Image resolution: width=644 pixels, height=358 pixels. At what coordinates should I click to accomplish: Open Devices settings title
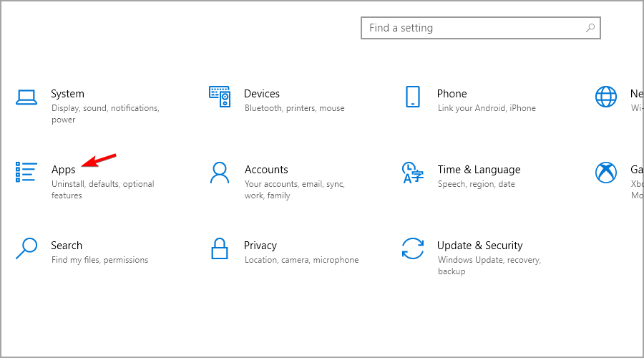(x=262, y=94)
